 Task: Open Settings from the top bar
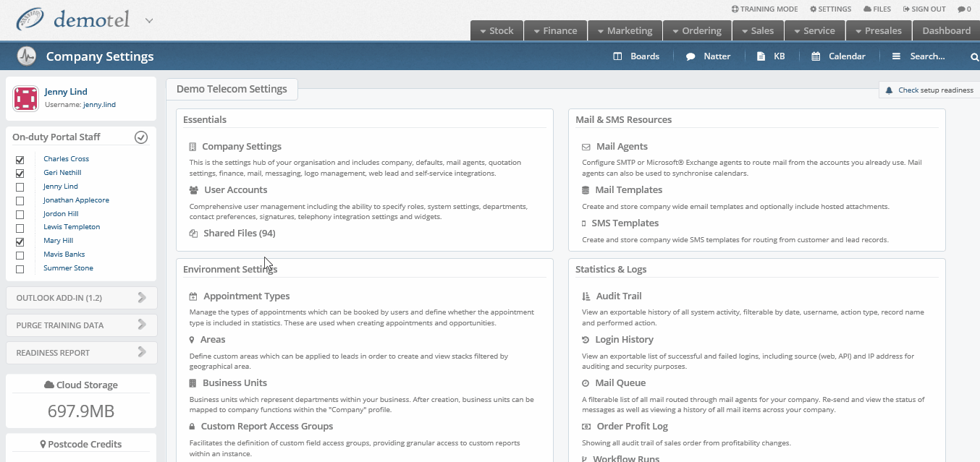[x=830, y=9]
